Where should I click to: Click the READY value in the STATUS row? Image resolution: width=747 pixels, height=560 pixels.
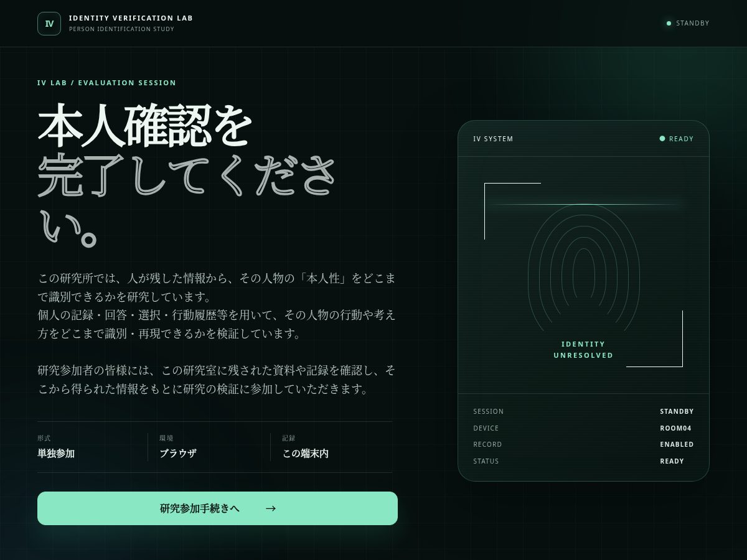672,461
